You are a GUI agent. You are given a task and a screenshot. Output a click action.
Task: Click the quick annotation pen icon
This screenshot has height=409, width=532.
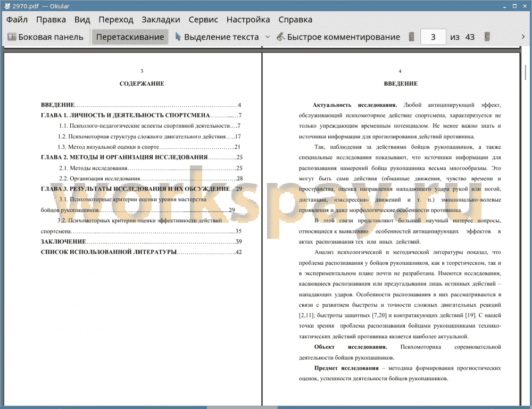280,37
